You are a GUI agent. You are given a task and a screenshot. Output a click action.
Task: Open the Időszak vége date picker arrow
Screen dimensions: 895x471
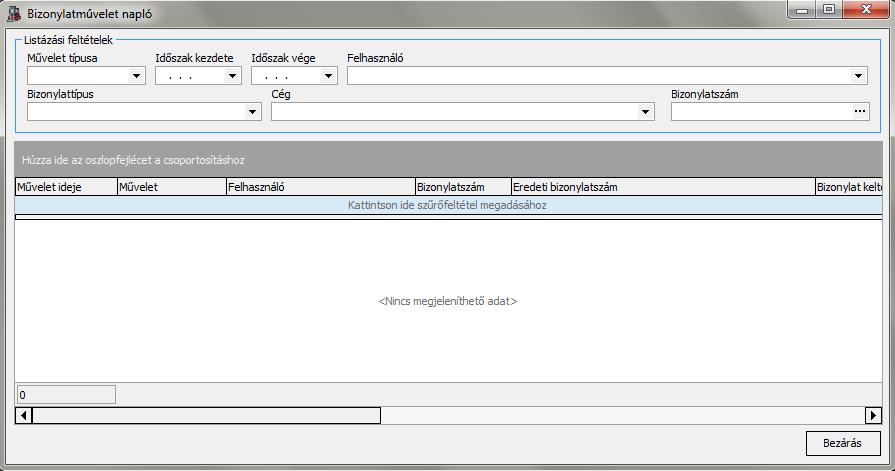[328, 76]
